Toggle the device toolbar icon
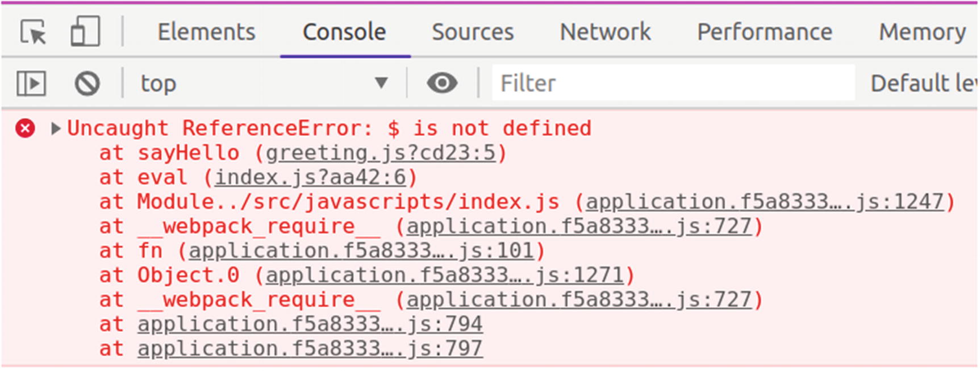 pos(85,32)
